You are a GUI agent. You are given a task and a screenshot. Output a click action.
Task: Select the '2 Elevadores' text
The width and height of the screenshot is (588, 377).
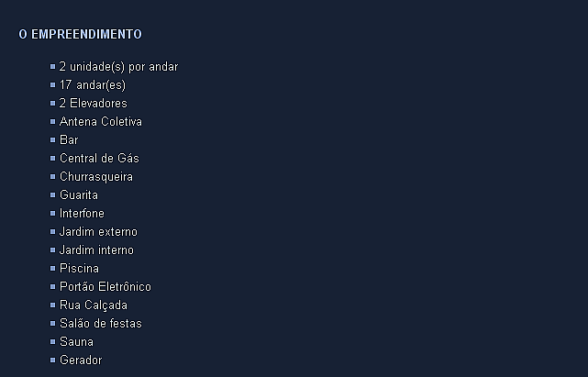[x=93, y=104]
